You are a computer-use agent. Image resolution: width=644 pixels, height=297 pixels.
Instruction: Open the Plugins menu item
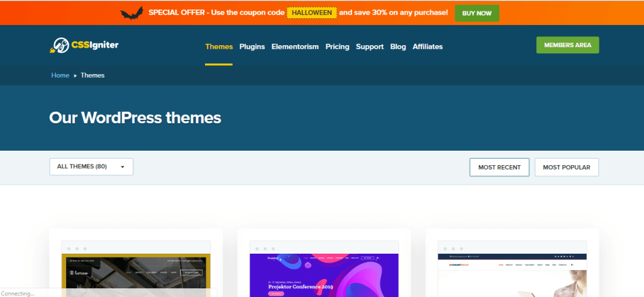[x=252, y=46]
